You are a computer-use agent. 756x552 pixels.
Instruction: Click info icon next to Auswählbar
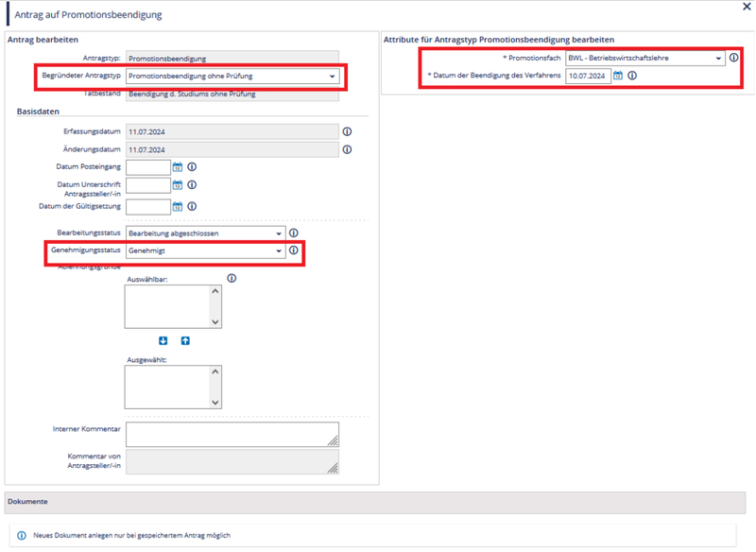(x=232, y=279)
